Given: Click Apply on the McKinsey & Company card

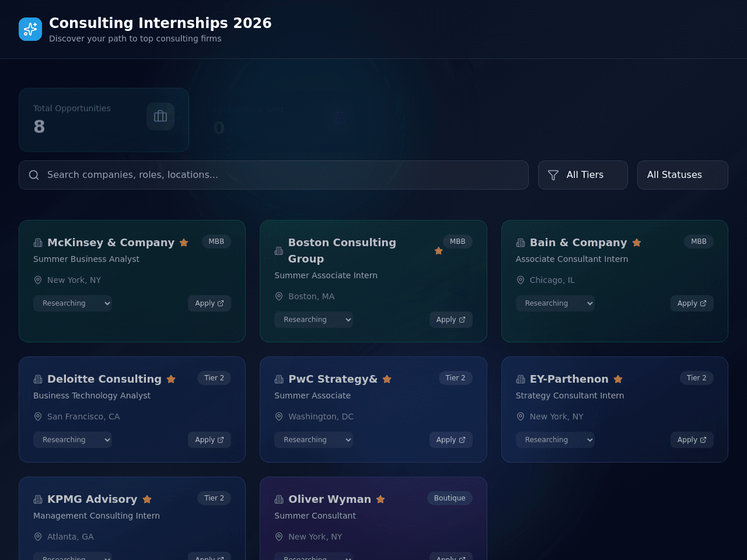Looking at the screenshot, I should point(210,303).
